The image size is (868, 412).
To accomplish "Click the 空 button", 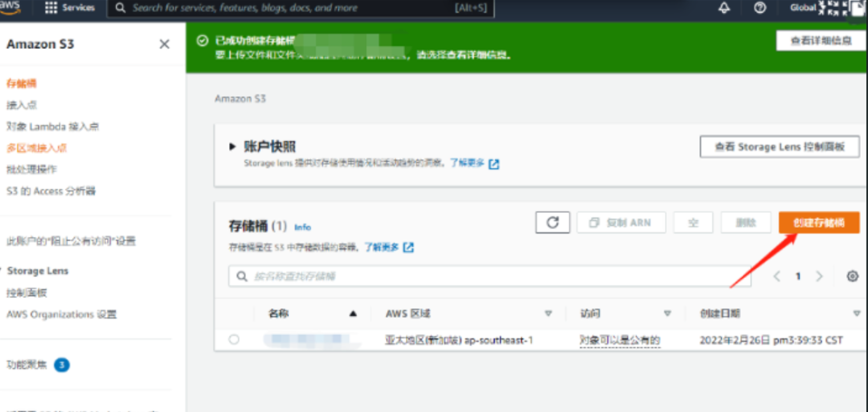I will point(693,222).
